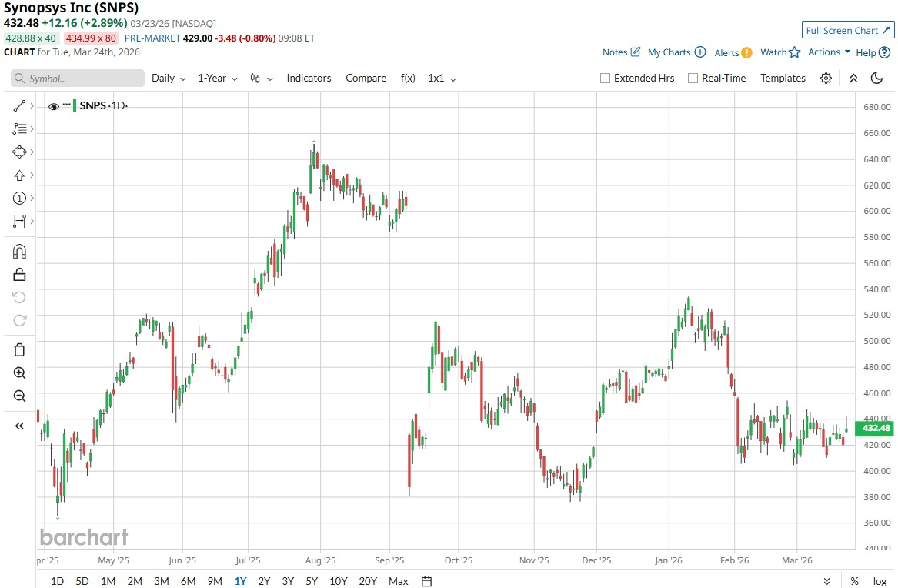
Task: Select the 9M time range
Action: point(215,581)
